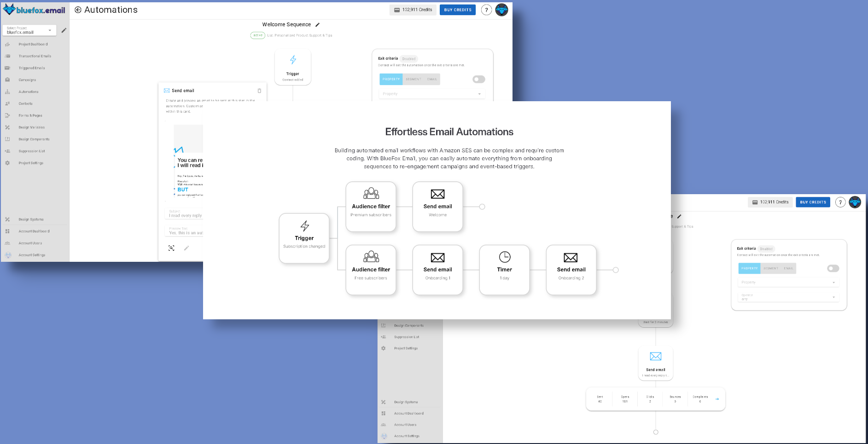Switch exit criteria to EMAIL mode

(x=432, y=79)
